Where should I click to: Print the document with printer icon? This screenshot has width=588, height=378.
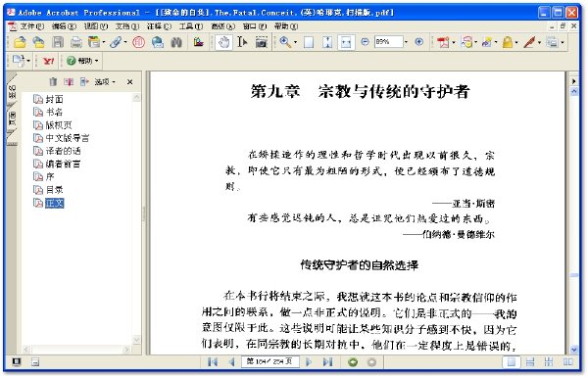(76, 42)
